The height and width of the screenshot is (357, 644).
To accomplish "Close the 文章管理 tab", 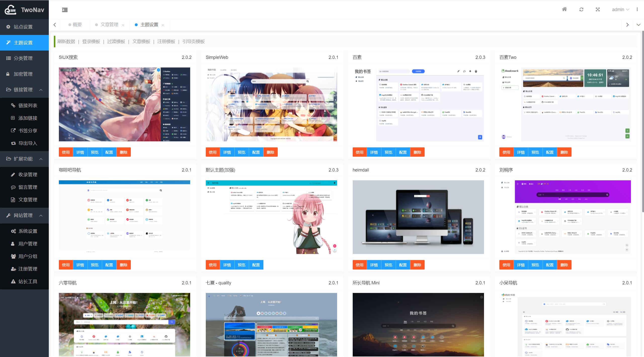I will coord(123,25).
